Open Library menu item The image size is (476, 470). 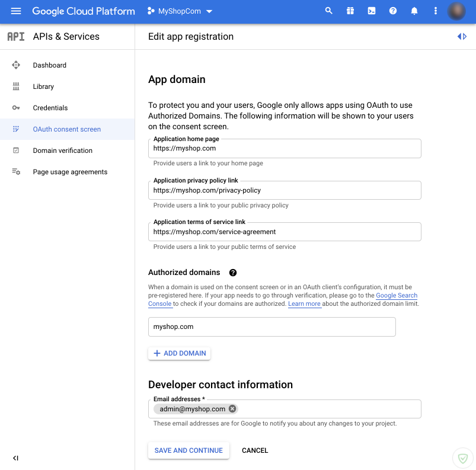pyautogui.click(x=67, y=87)
